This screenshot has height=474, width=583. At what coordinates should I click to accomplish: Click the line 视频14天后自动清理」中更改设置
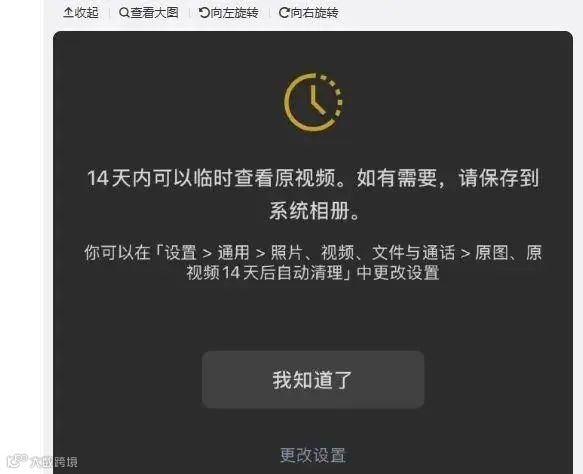[x=313, y=273]
